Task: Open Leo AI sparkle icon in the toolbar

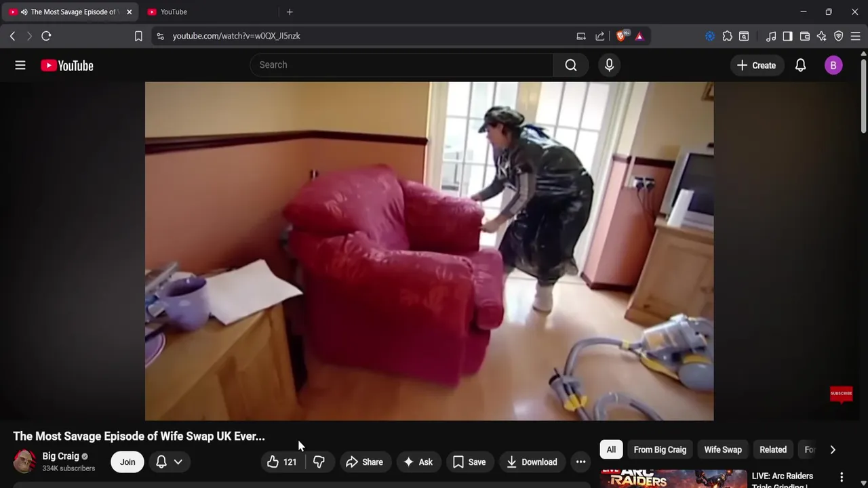Action: [x=821, y=36]
